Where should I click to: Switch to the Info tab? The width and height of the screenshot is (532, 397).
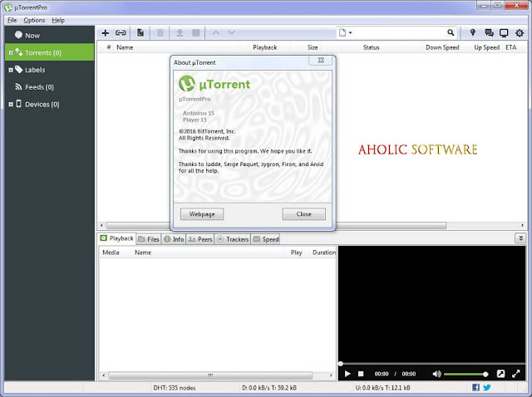point(174,239)
